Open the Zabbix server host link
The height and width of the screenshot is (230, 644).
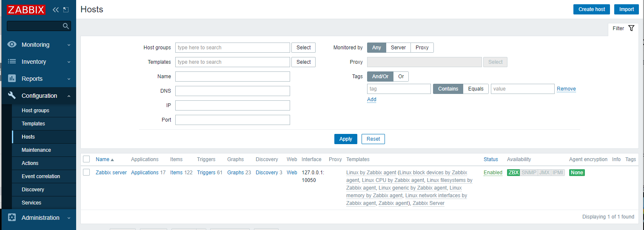[x=111, y=173]
